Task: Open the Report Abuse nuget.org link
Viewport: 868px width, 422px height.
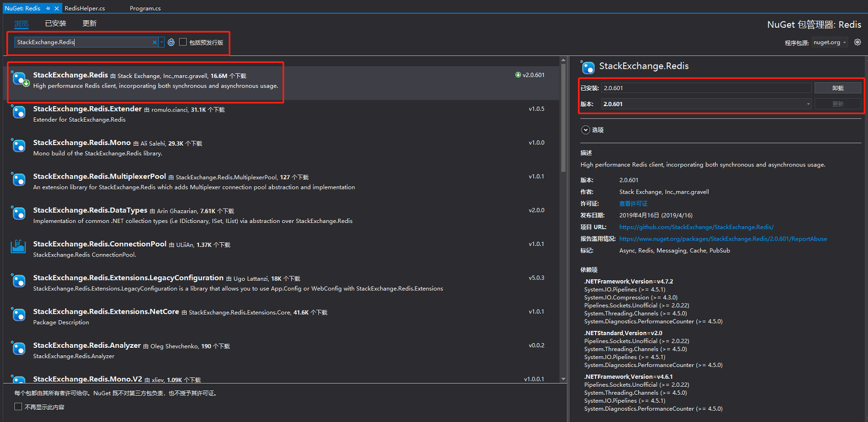Action: click(723, 239)
